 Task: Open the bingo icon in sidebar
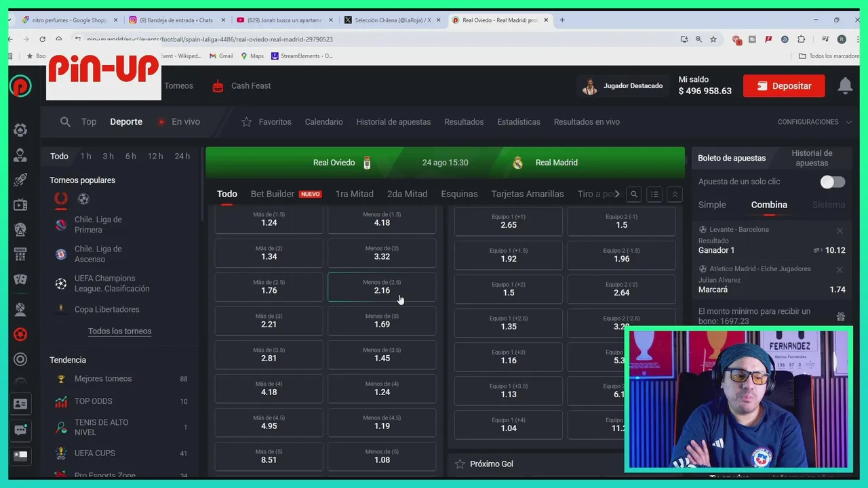click(x=20, y=254)
